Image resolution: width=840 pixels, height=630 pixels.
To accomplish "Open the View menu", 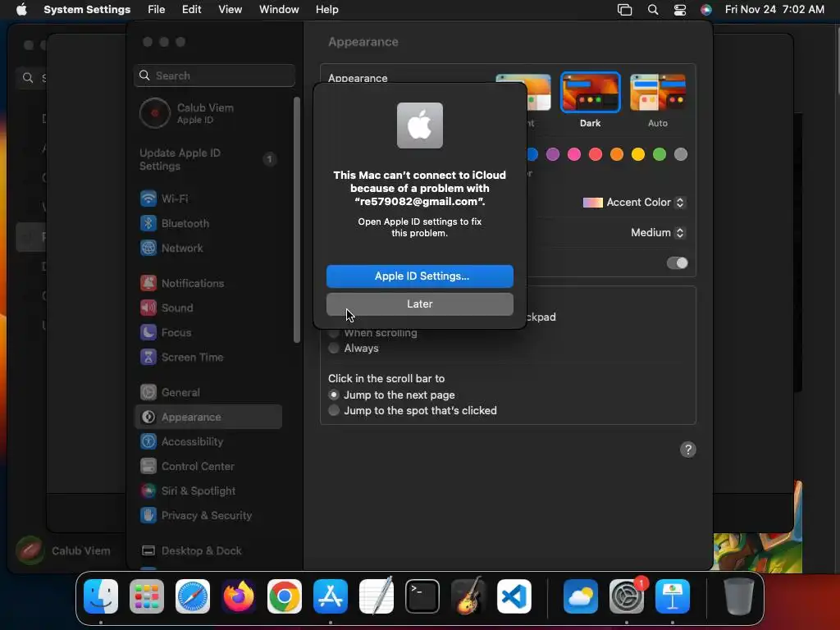I will coord(230,10).
